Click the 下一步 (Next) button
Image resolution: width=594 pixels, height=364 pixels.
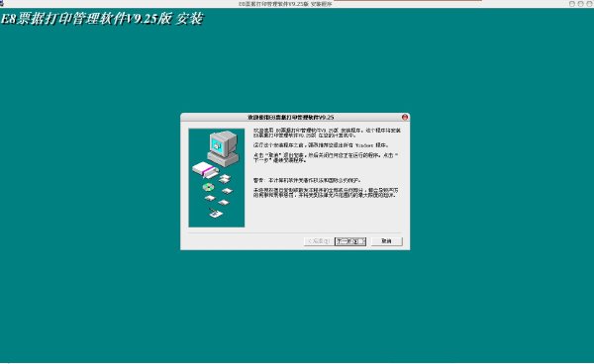350,241
